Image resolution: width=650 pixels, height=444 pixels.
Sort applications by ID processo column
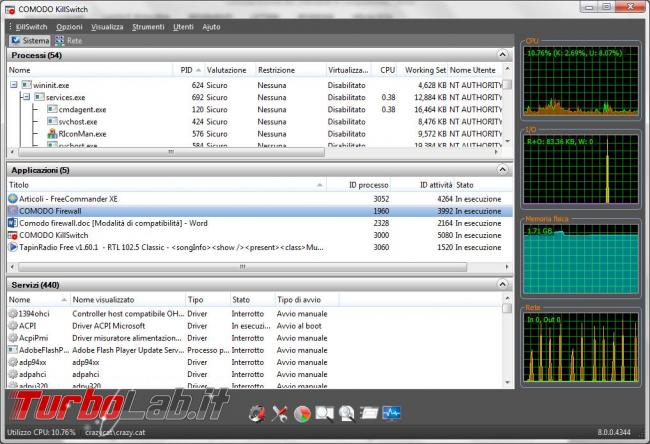point(359,185)
